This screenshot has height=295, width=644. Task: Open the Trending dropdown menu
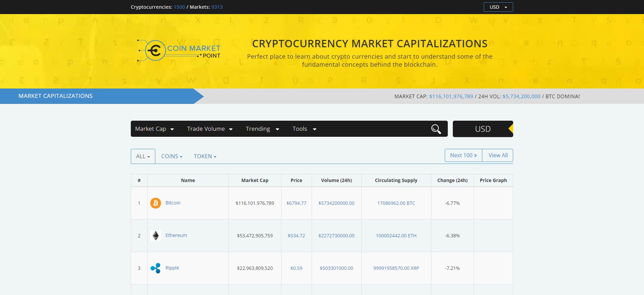[262, 129]
